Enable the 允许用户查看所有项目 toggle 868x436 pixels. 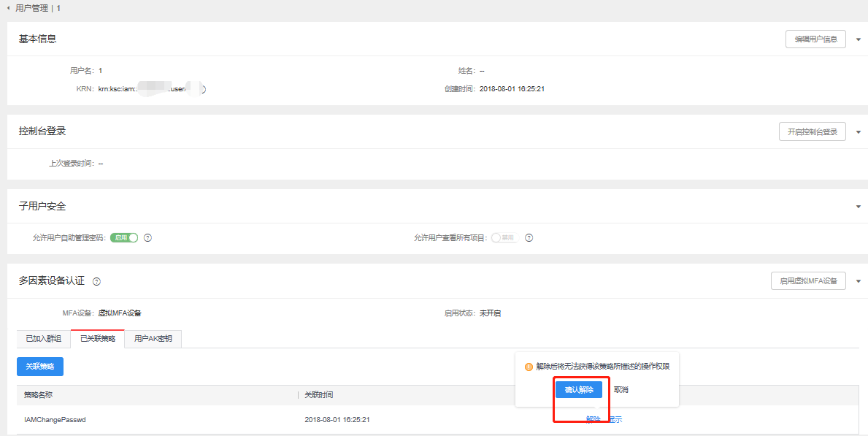pos(504,238)
